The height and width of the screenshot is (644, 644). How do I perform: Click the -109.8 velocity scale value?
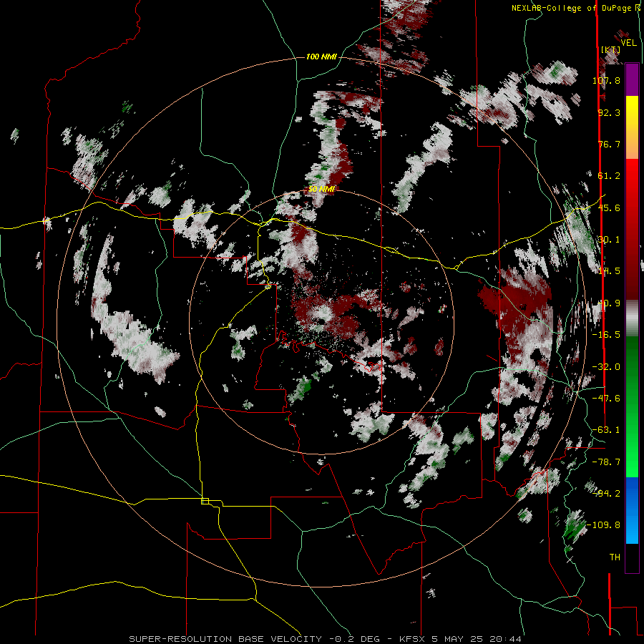coord(604,525)
